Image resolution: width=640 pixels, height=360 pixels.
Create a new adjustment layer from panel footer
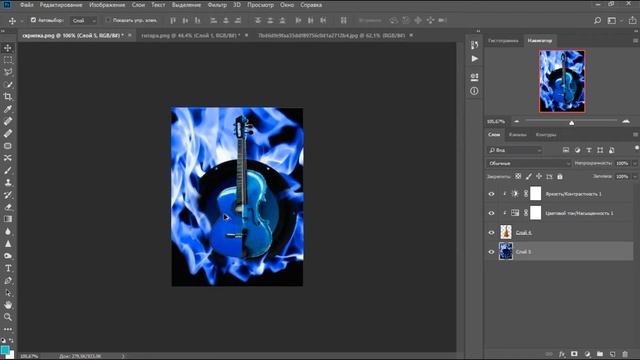click(x=587, y=354)
